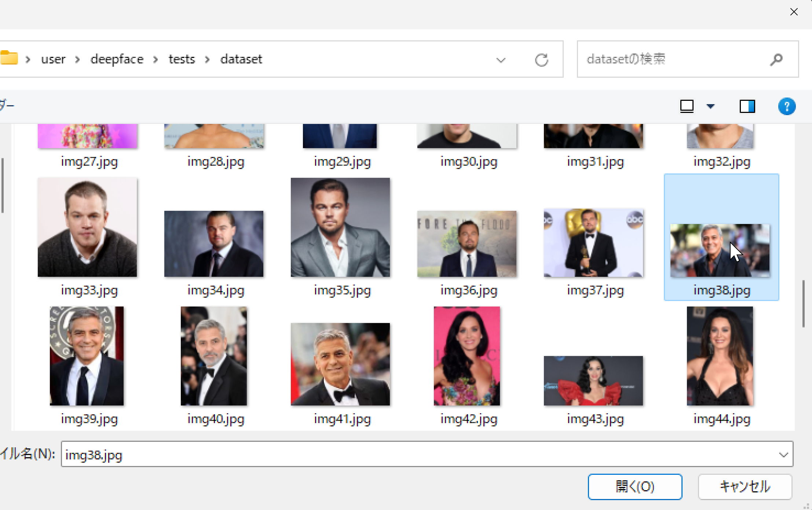Expand the chevron after deepface breadcrumb
The width and height of the screenshot is (812, 510).
point(156,59)
